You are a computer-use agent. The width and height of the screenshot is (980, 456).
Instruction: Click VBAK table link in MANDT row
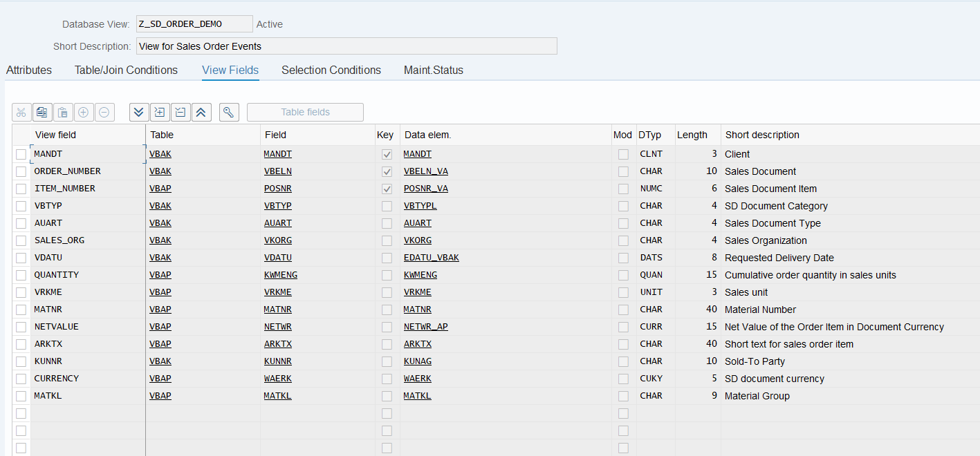point(160,154)
